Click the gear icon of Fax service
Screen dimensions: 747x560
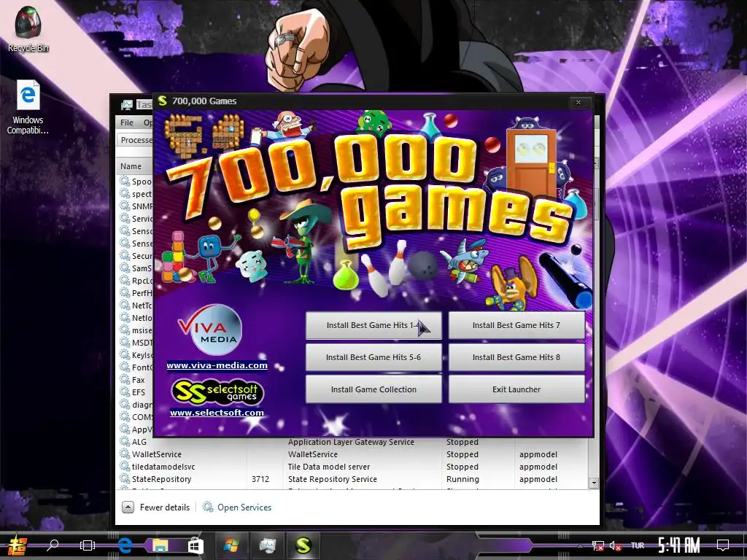click(125, 380)
